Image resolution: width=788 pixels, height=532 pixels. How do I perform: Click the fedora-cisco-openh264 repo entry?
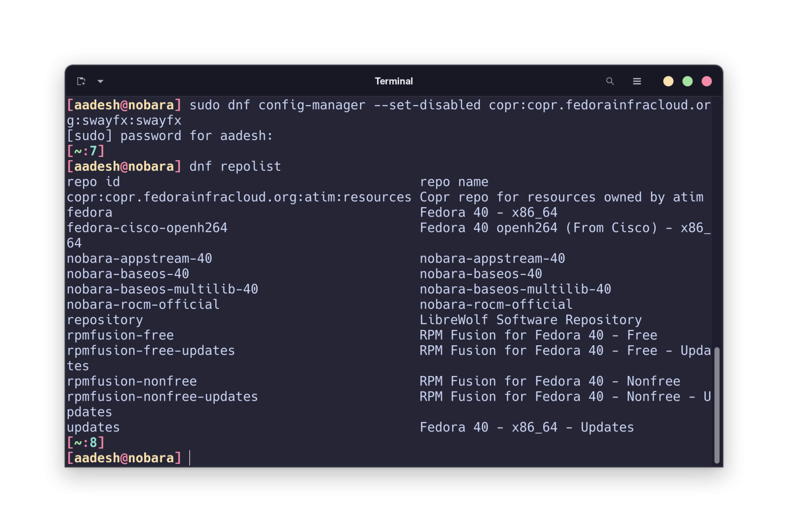point(147,228)
